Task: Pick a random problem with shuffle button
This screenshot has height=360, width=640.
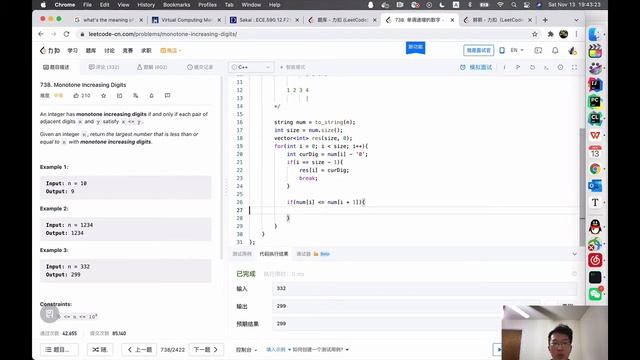Action: point(100,349)
